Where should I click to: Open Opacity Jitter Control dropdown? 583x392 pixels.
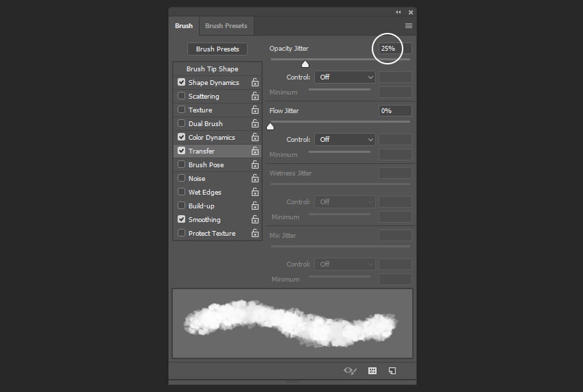(345, 77)
